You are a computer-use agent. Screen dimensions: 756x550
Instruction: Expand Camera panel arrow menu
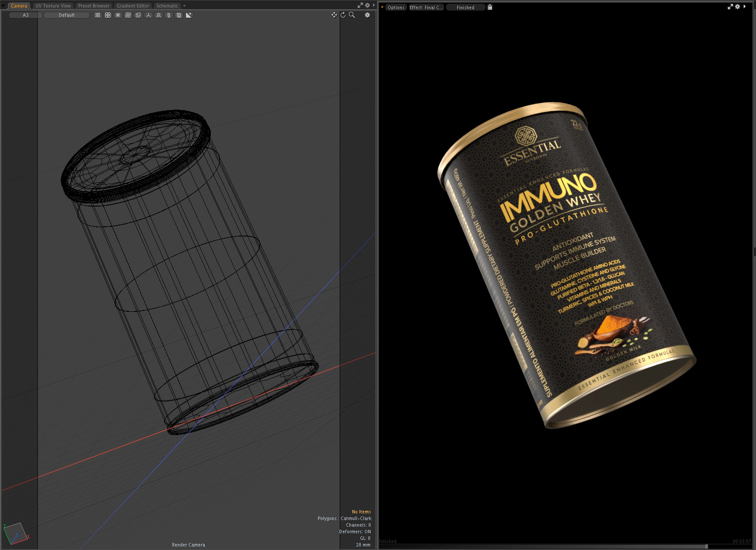click(x=373, y=5)
